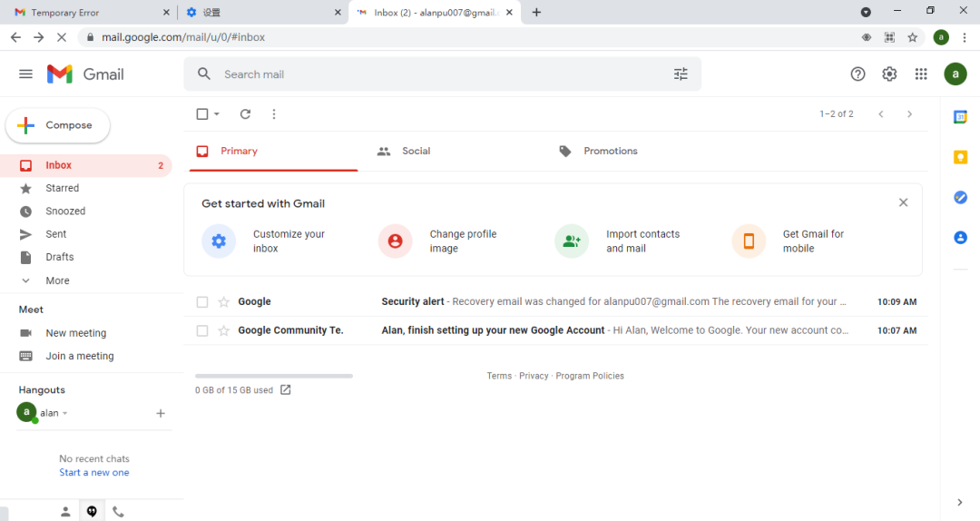The height and width of the screenshot is (521, 980).
Task: Select the Google Security alert email checkbox
Action: tap(202, 302)
